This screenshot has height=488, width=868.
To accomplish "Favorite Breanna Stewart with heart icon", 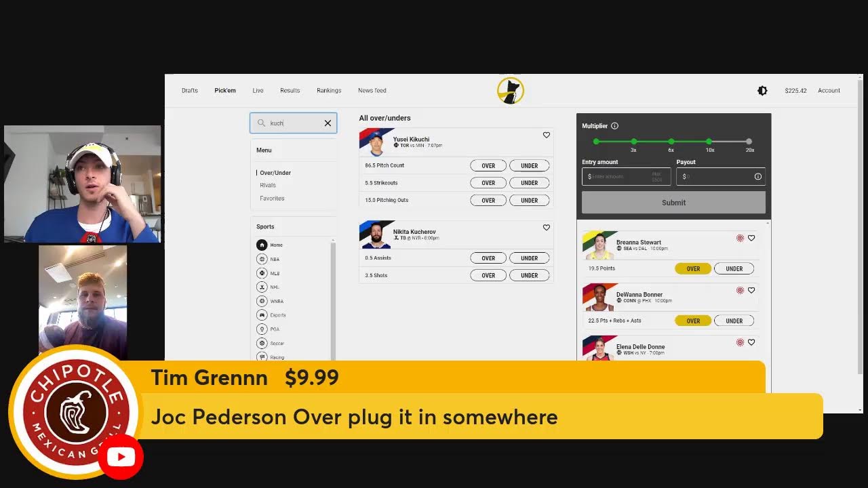I will coord(751,238).
